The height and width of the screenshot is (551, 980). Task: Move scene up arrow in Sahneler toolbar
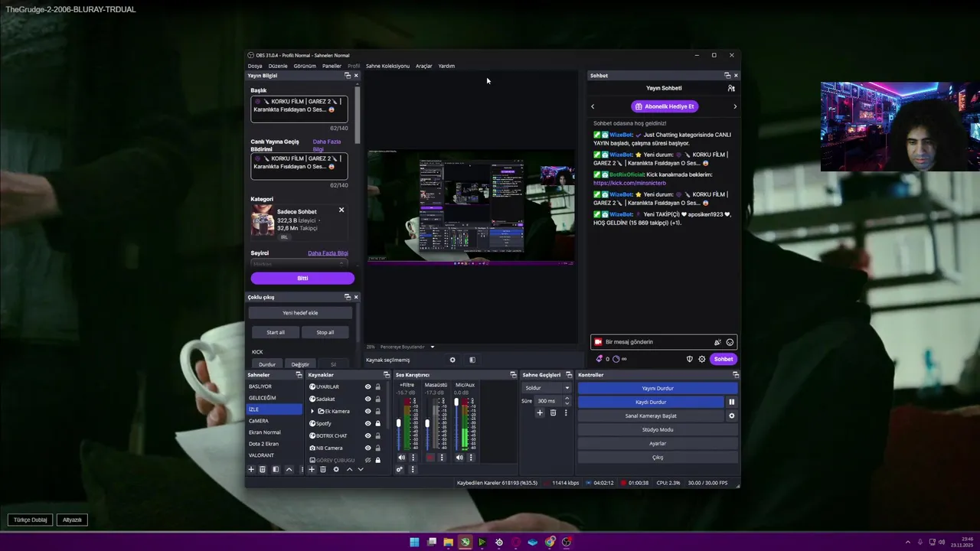289,469
